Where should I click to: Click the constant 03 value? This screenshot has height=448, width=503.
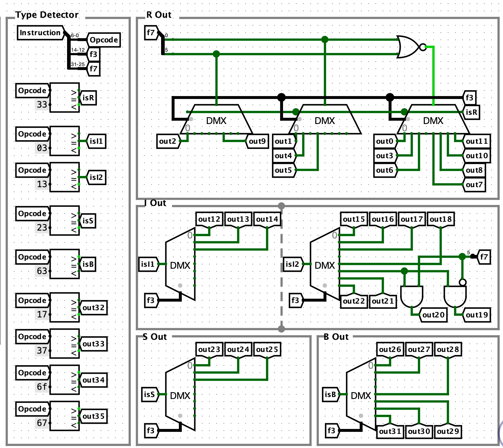[42, 148]
